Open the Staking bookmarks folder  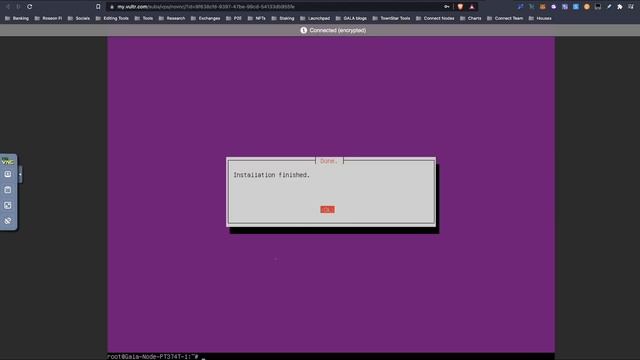(283, 18)
